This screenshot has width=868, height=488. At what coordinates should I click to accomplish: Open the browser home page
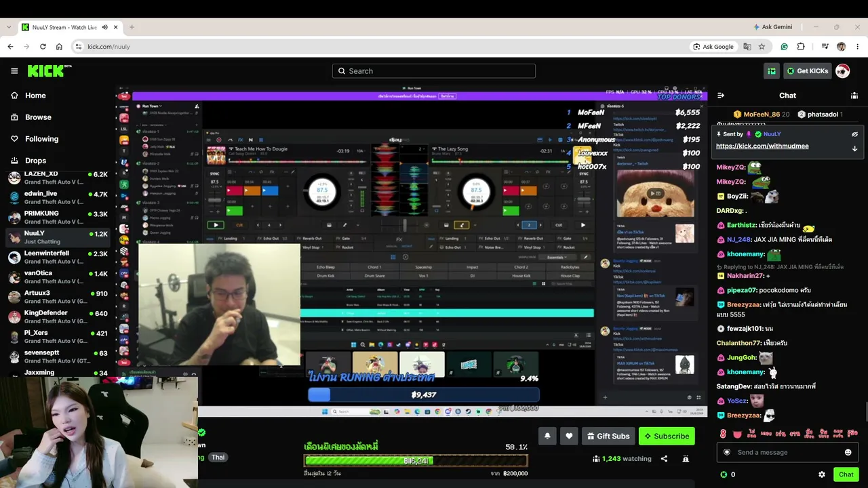(59, 47)
